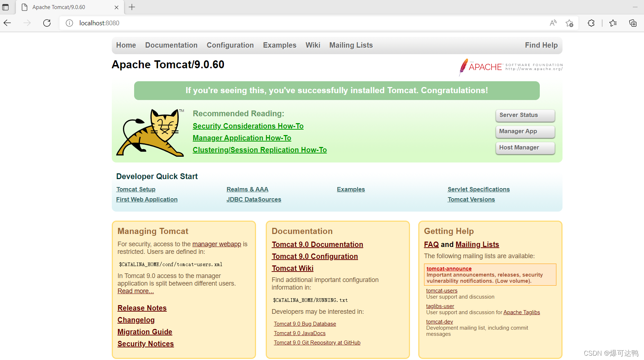Open the Release Notes link
The width and height of the screenshot is (644, 360).
pos(142,308)
